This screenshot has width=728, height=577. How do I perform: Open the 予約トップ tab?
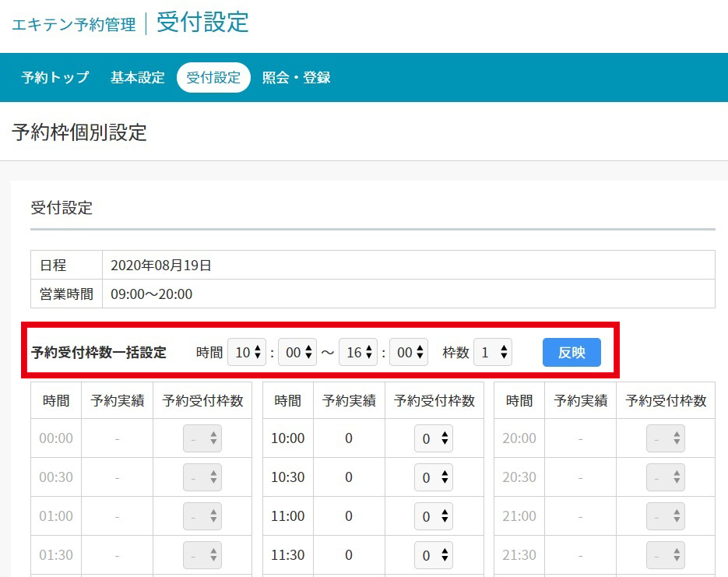[x=55, y=78]
